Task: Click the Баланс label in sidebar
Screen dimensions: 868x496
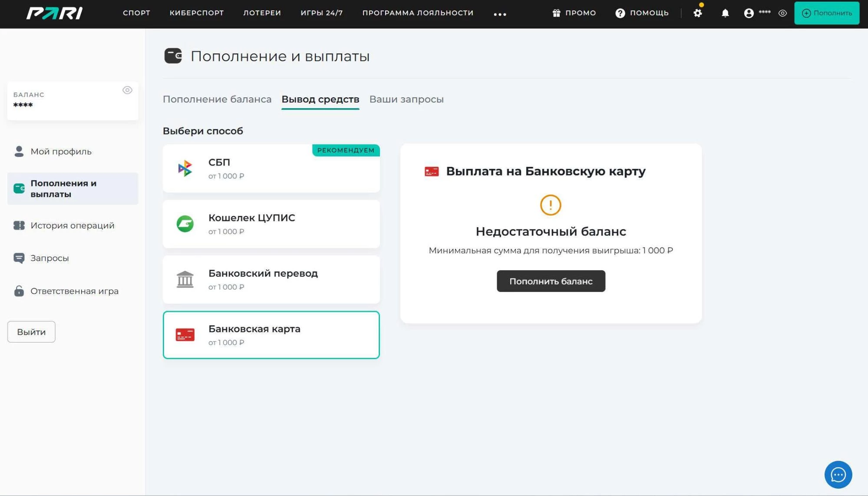Action: coord(29,95)
